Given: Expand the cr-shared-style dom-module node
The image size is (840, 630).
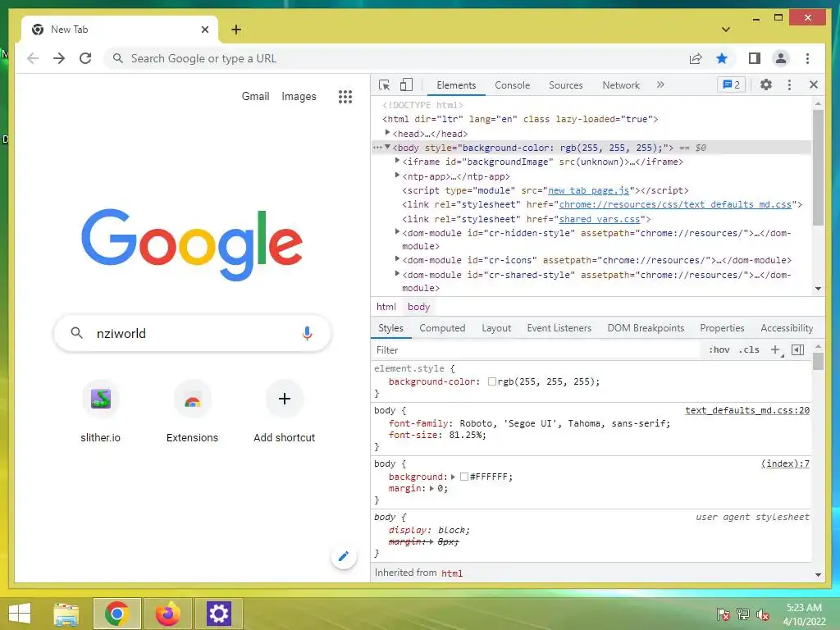Looking at the screenshot, I should tap(397, 273).
